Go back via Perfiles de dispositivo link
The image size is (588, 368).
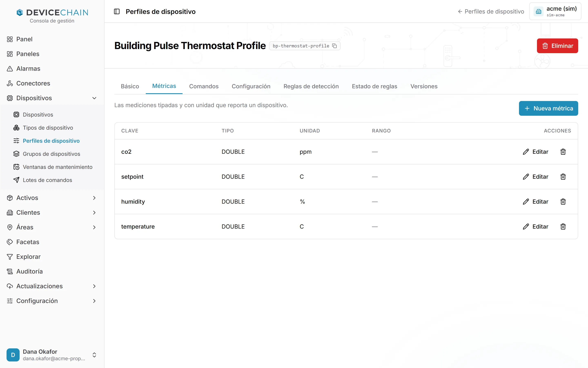pos(491,11)
